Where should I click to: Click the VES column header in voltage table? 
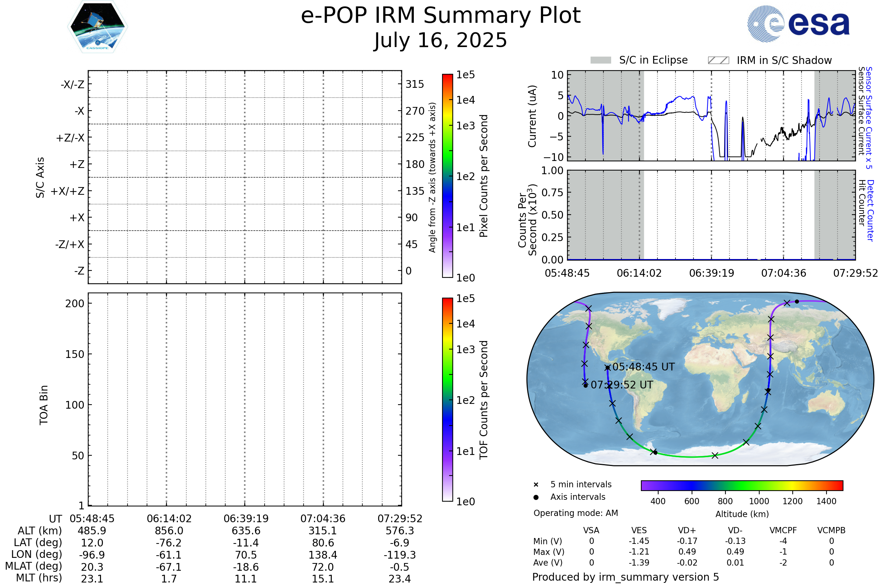pyautogui.click(x=639, y=530)
